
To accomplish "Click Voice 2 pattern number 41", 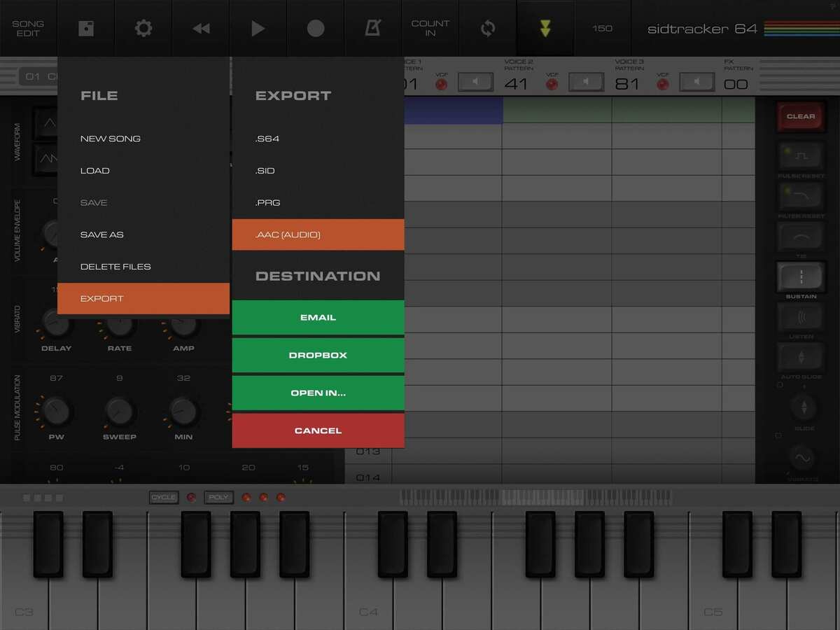I will coord(516,84).
